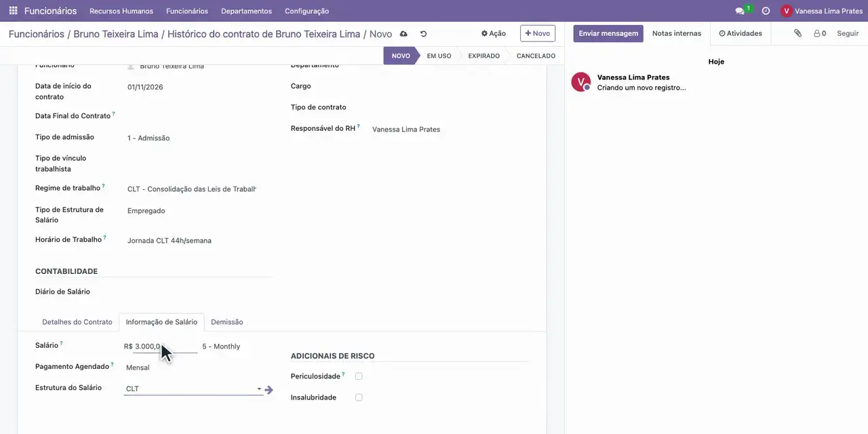Viewport: 868px width, 434px height.
Task: Switch to Detalhes do Contrato tab
Action: tap(77, 322)
